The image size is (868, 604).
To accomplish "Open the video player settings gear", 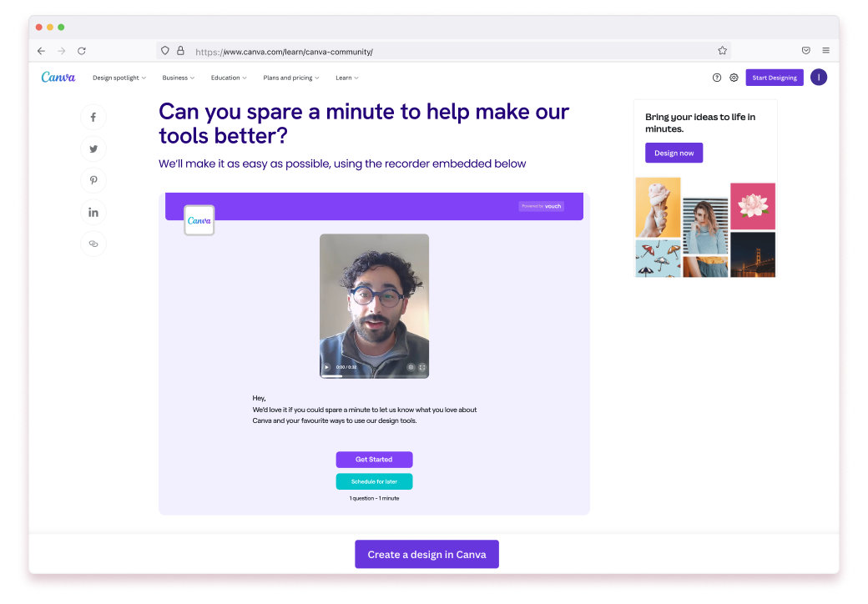I will (x=408, y=367).
